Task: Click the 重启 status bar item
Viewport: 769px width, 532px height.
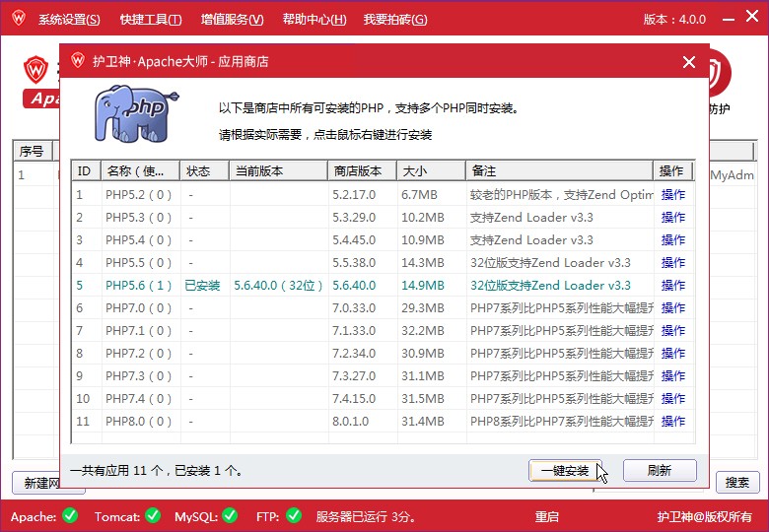Action: 546,516
